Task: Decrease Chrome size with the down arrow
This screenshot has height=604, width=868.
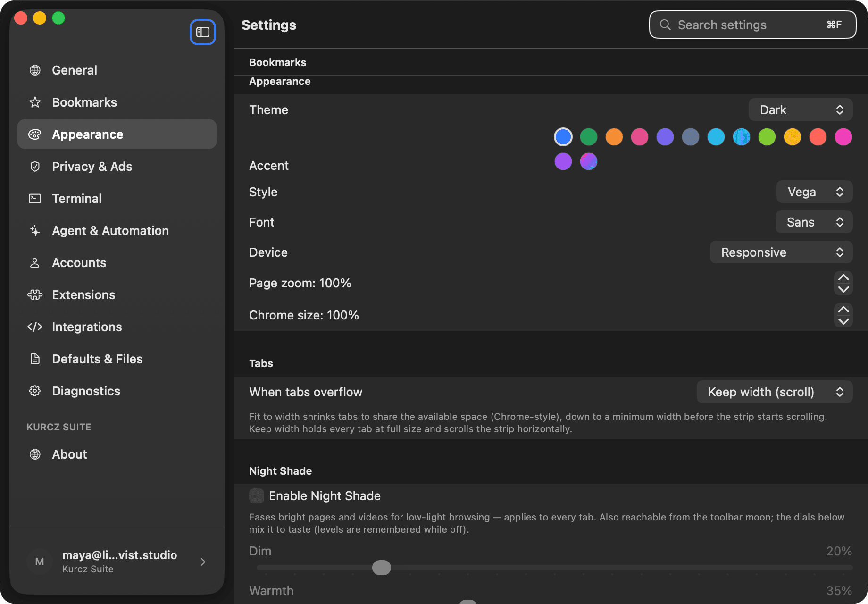Action: (843, 321)
